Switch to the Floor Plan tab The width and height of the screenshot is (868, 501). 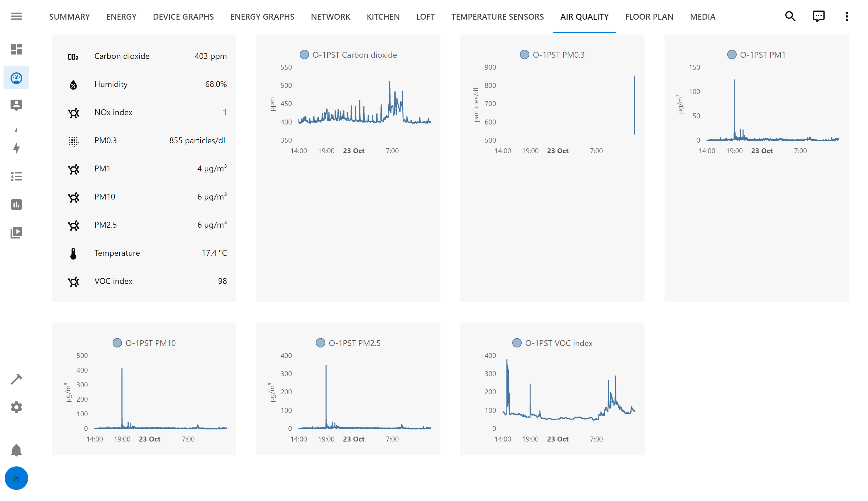click(649, 16)
